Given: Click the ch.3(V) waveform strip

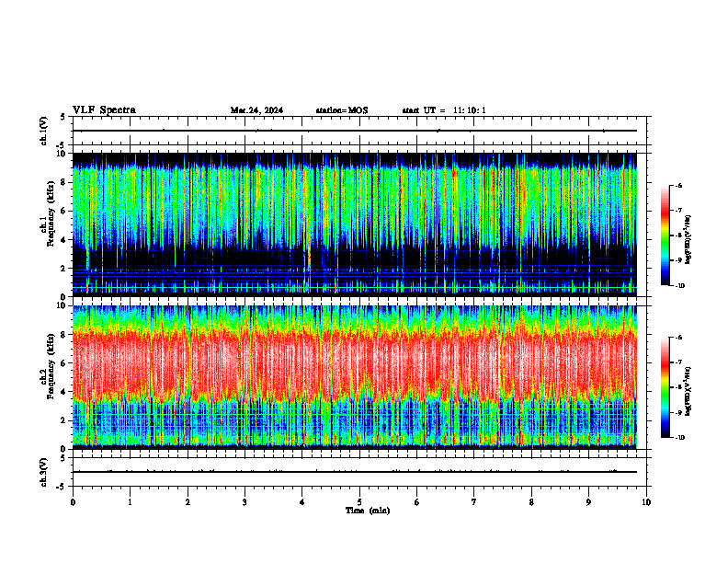Looking at the screenshot, I should pos(358,472).
